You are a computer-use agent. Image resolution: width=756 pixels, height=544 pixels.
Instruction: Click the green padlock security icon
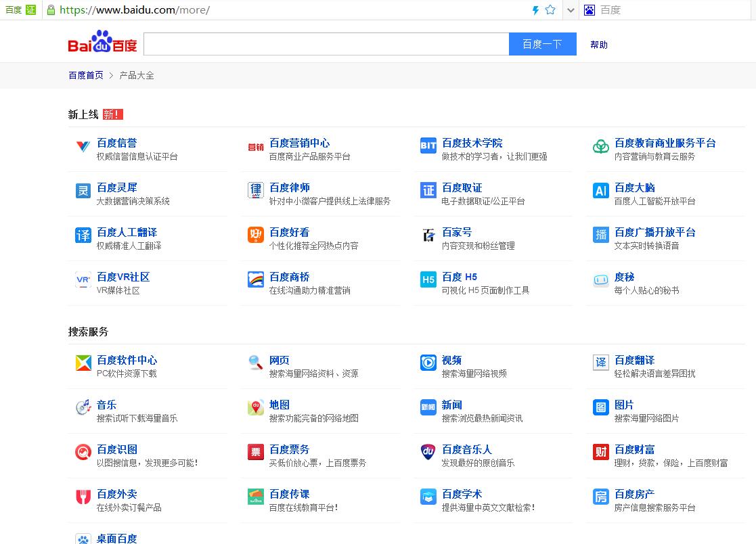pyautogui.click(x=51, y=9)
